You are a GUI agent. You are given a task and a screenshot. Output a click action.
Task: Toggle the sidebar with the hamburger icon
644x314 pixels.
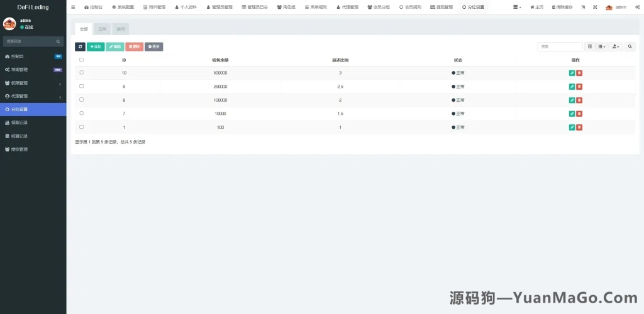click(73, 8)
